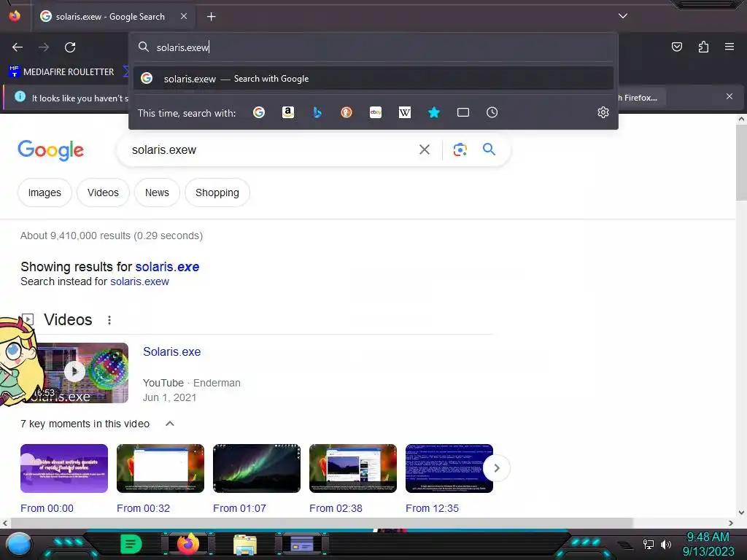Dismiss the Firefox notification bar
This screenshot has height=560, width=747.
tap(729, 97)
